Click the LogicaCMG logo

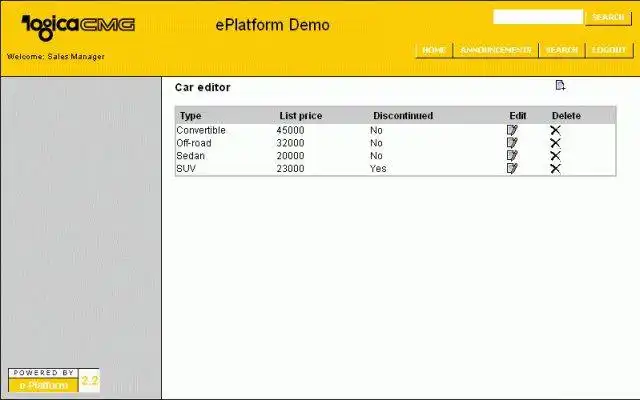coord(78,27)
